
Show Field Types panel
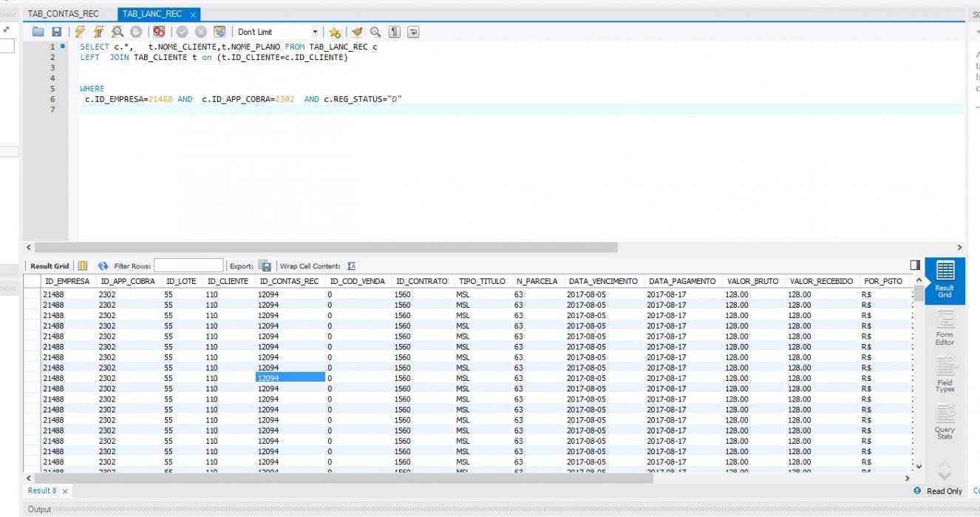[x=945, y=375]
